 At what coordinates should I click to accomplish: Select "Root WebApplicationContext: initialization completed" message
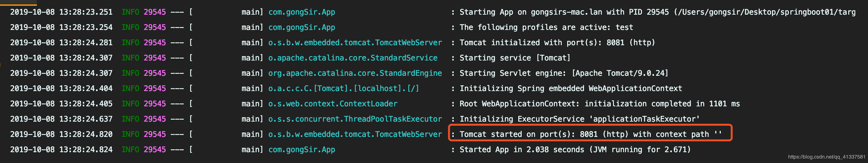[x=599, y=103]
